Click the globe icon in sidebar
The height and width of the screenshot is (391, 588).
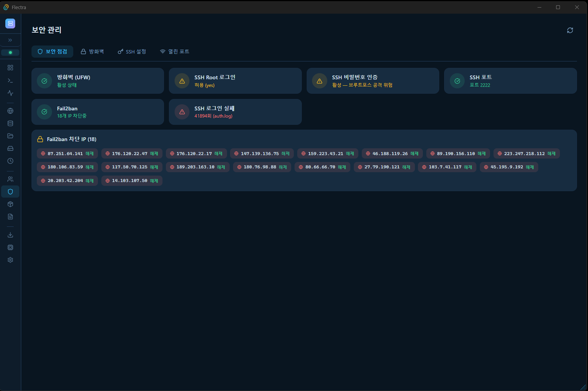(10, 111)
